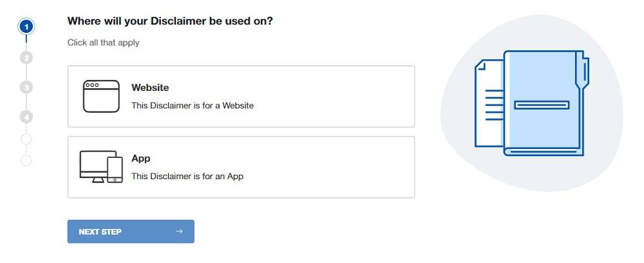Click the arrow icon in Next Step button
Image resolution: width=644 pixels, height=263 pixels.
click(179, 231)
